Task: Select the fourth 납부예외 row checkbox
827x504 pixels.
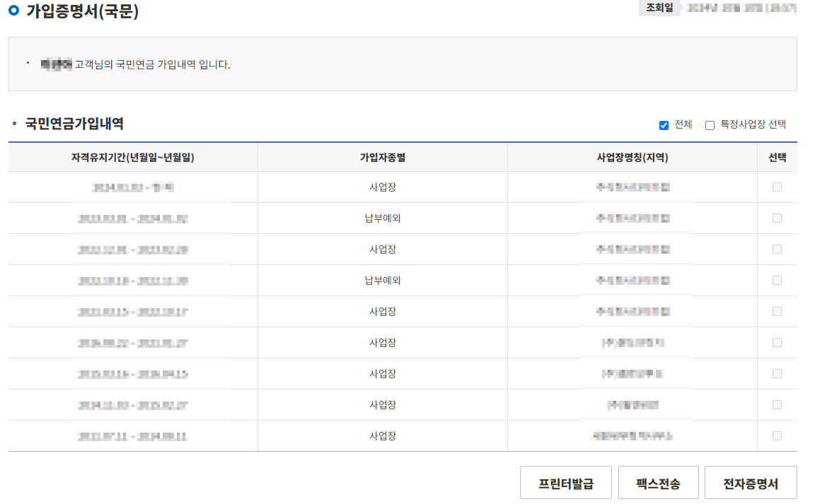Action: (x=778, y=280)
